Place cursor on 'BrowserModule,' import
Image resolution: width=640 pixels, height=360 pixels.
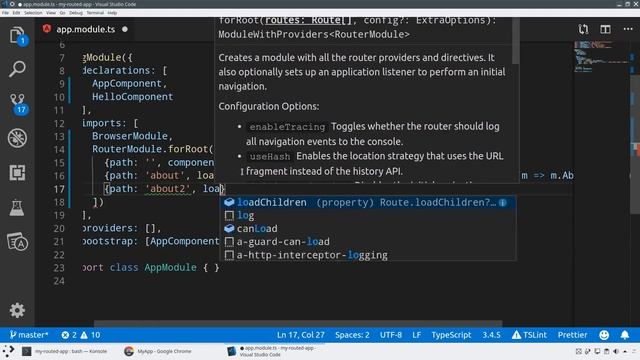pyautogui.click(x=132, y=136)
